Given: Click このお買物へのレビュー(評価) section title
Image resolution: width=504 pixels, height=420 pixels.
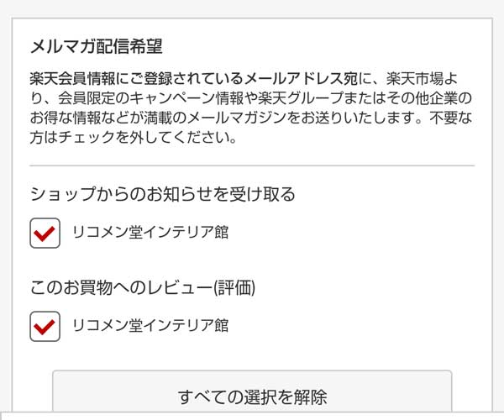Looking at the screenshot, I should coord(143,287).
